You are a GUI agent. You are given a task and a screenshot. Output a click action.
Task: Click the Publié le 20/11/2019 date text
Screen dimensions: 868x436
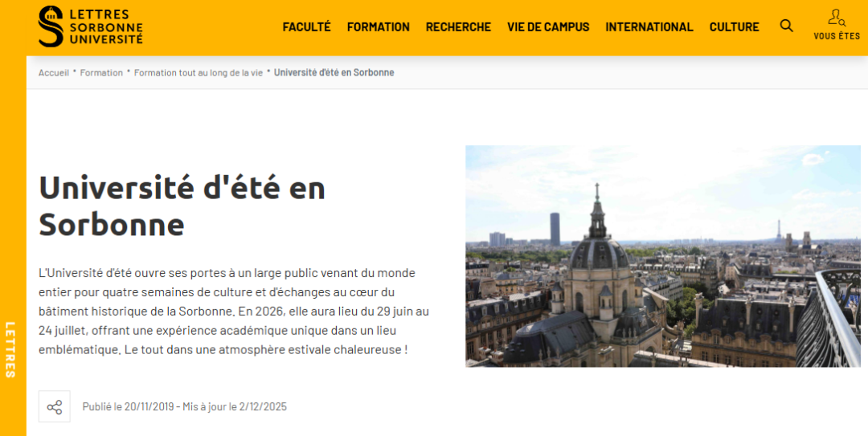[x=129, y=407]
